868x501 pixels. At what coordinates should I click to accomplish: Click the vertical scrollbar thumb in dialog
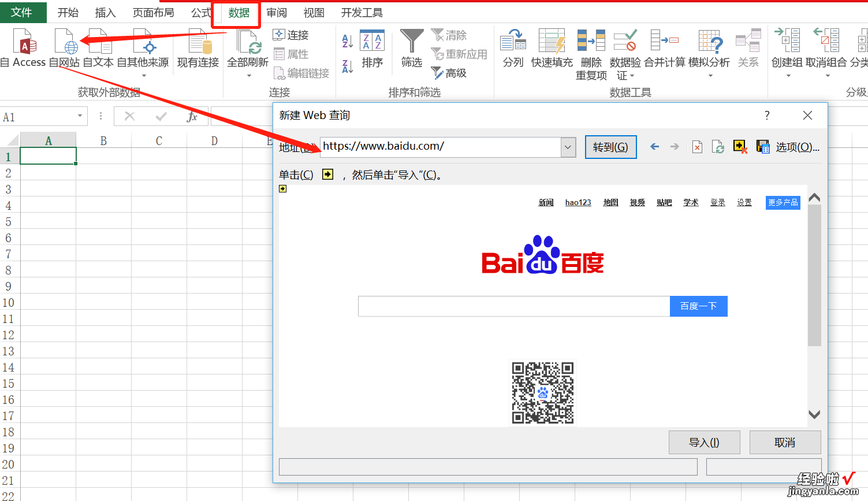tap(814, 275)
